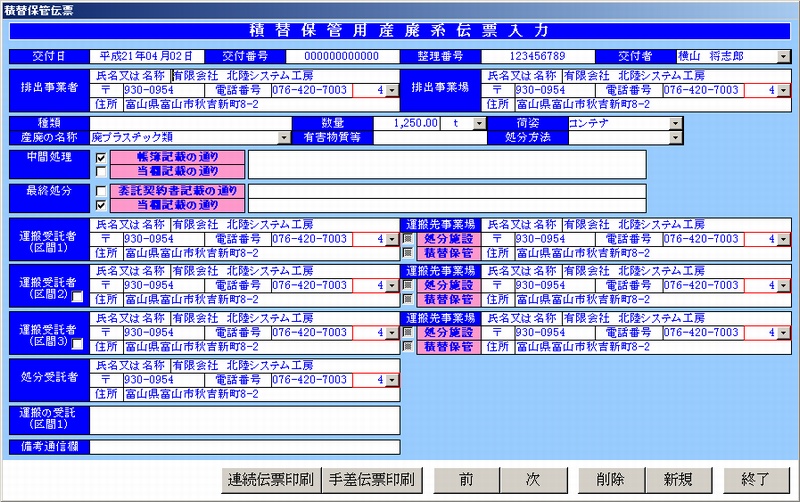Close the form using 終了
Viewport: 800px width, 502px height.
click(756, 479)
